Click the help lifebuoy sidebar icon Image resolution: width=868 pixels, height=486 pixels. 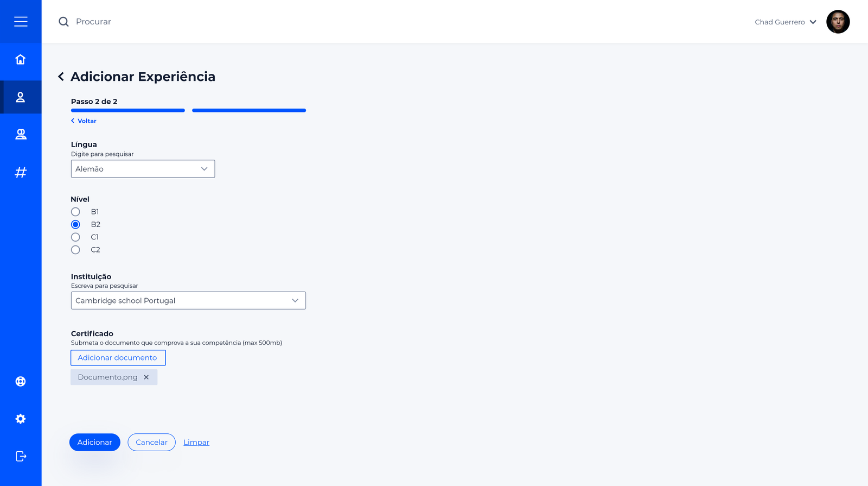21,381
